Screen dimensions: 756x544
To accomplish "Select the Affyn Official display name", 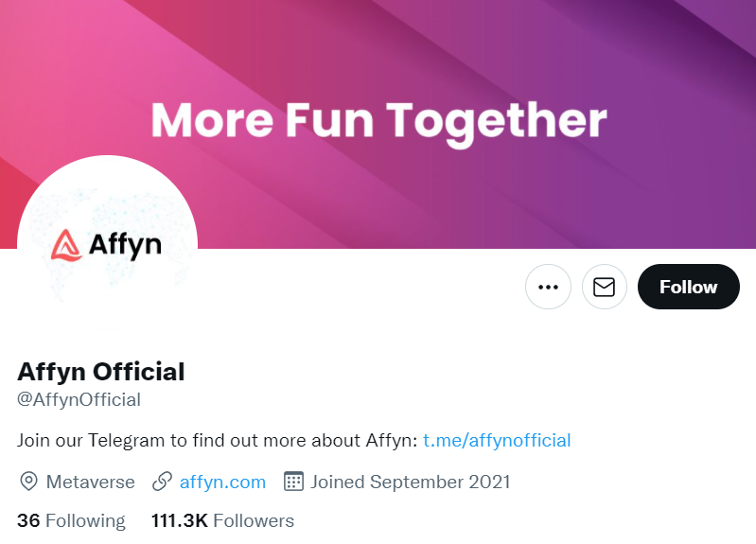I will tap(101, 372).
